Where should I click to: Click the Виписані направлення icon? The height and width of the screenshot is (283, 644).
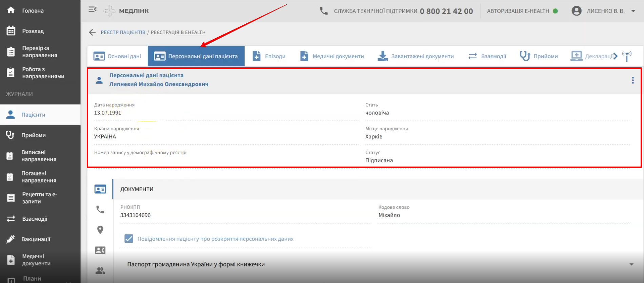(10, 156)
